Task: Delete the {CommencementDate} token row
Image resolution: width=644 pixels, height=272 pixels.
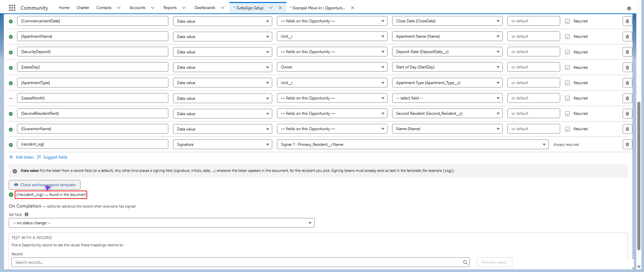Action: point(627,21)
